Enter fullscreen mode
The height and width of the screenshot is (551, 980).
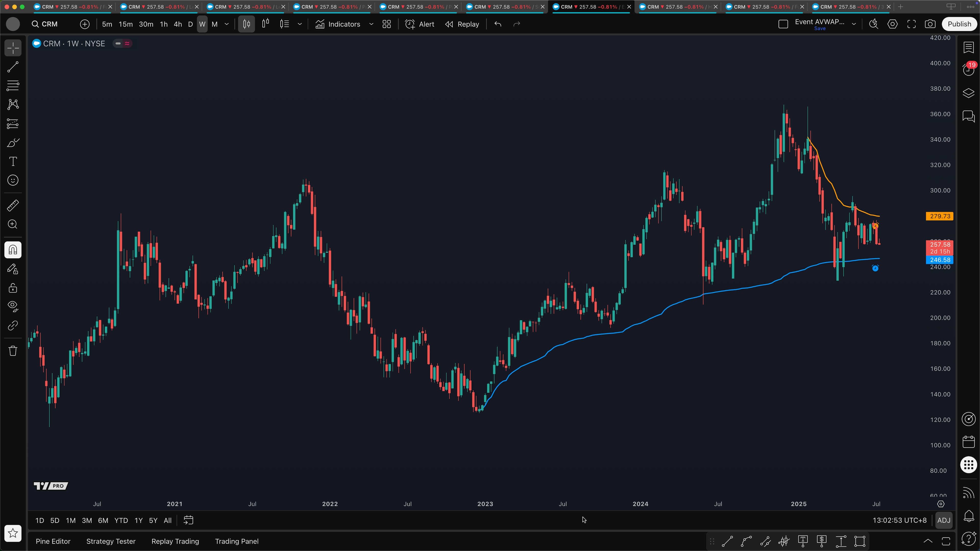[912, 24]
